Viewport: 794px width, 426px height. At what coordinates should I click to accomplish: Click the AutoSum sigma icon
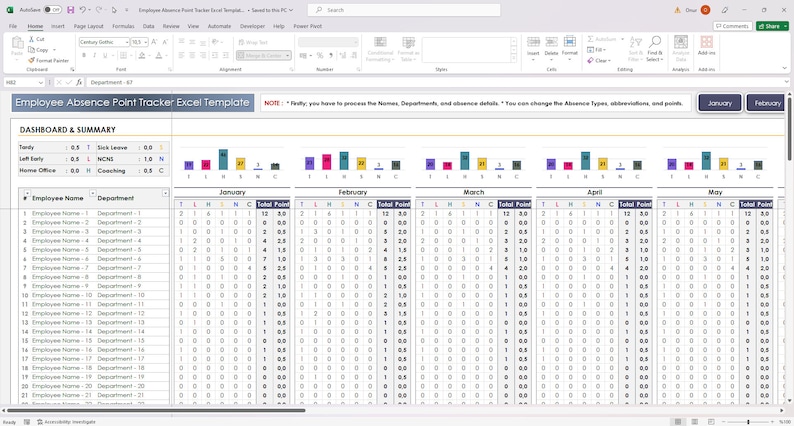(590, 39)
